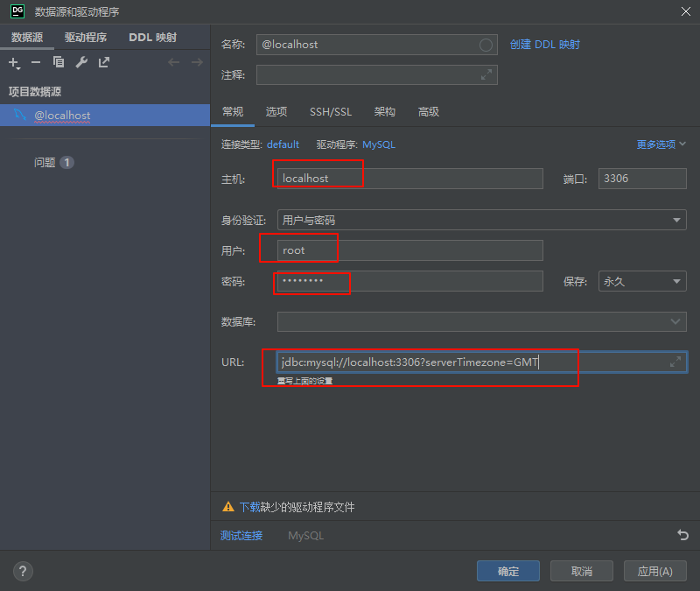Click the make global export icon
This screenshot has height=591, width=700.
(104, 62)
